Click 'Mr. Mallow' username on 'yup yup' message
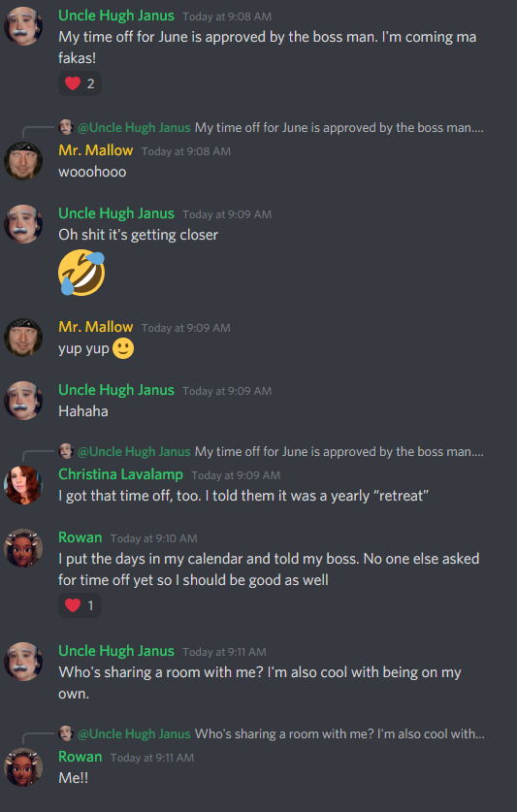Image resolution: width=517 pixels, height=812 pixels. (x=96, y=327)
